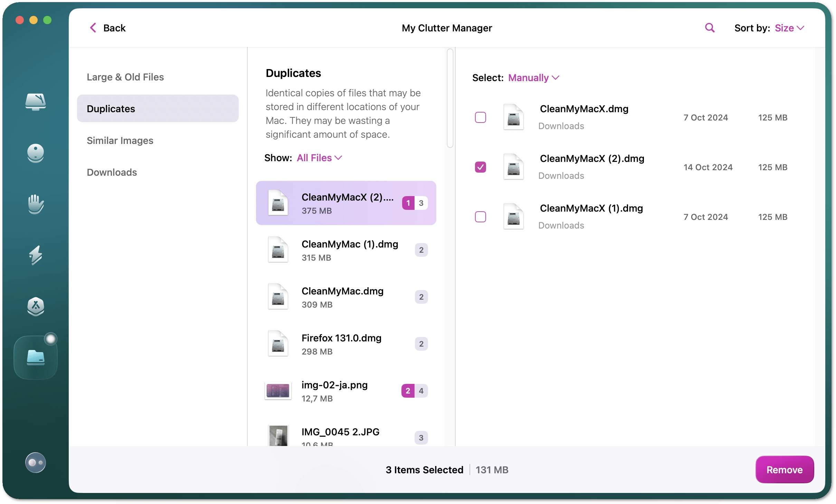The image size is (836, 504).
Task: Click the green fullscreen window button
Action: point(47,20)
